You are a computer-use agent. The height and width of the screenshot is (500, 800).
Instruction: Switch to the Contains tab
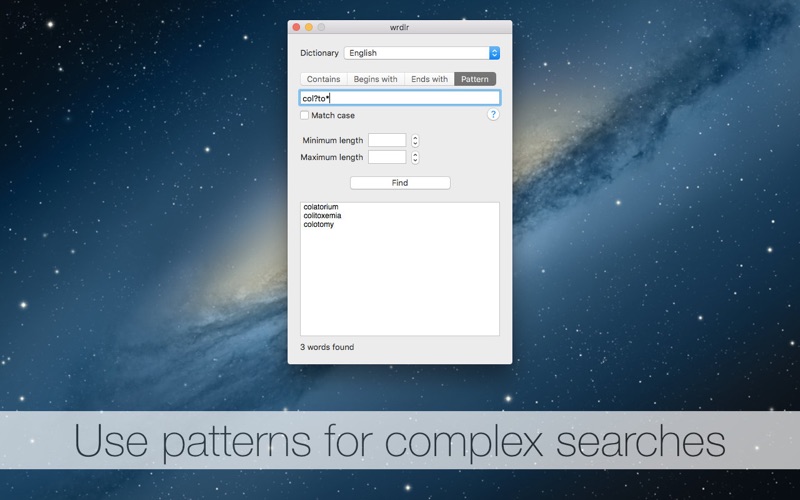coord(323,79)
